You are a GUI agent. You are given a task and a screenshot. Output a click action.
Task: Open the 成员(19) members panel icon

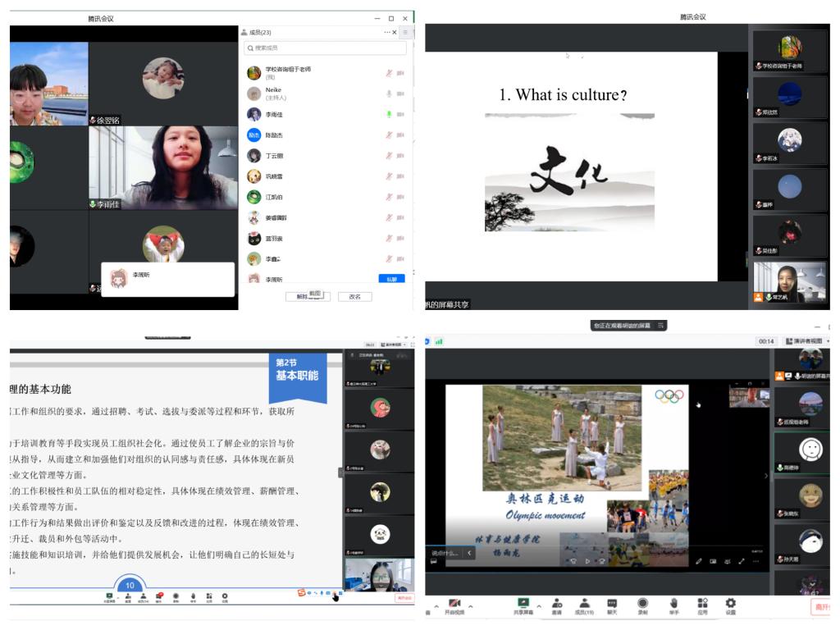coord(584,605)
